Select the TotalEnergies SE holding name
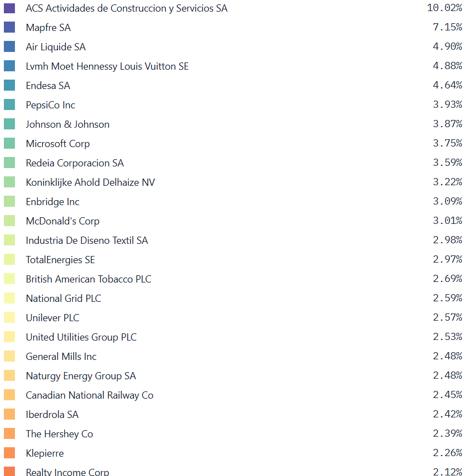This screenshot has width=463, height=476. pos(60,260)
